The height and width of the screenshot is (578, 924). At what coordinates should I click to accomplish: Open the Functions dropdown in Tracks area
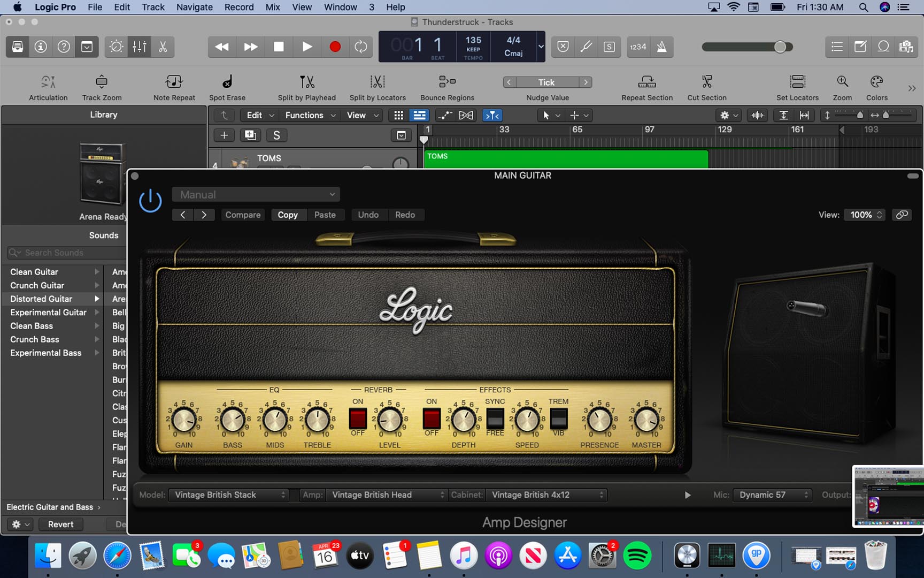pyautogui.click(x=310, y=115)
